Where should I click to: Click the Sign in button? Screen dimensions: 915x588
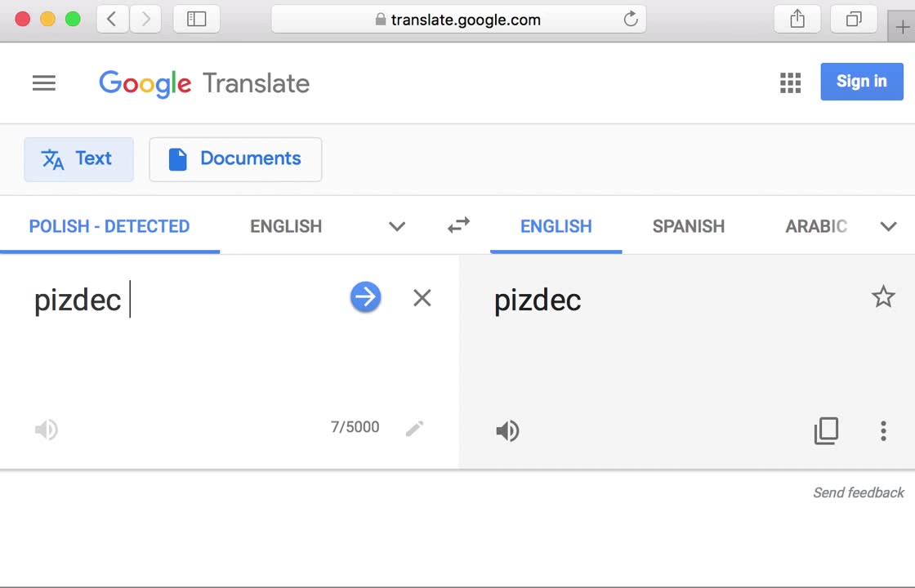pyautogui.click(x=861, y=82)
